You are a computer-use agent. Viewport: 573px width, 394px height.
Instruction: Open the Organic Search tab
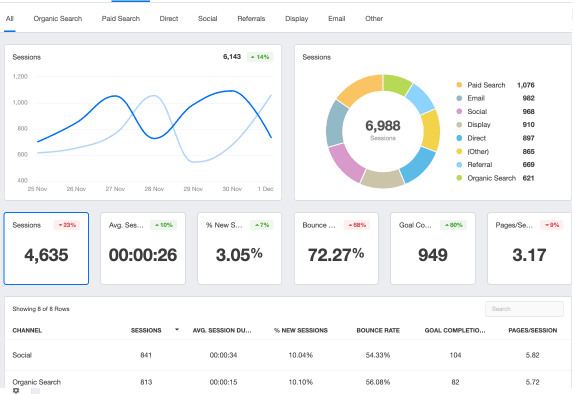click(x=58, y=19)
